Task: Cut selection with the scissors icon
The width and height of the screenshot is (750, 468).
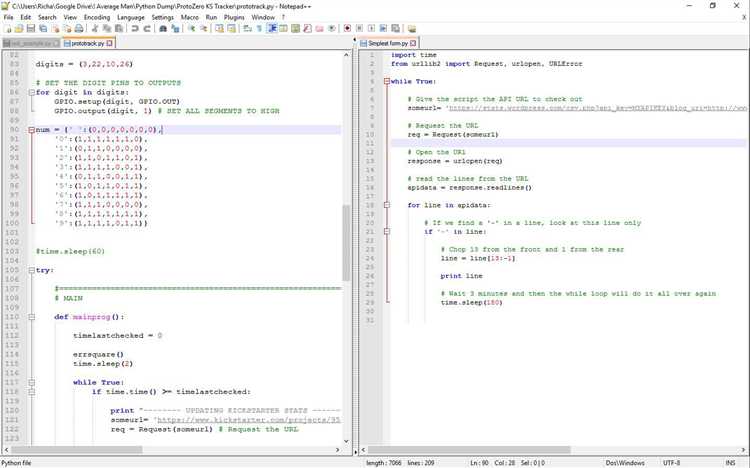Action: click(94, 29)
